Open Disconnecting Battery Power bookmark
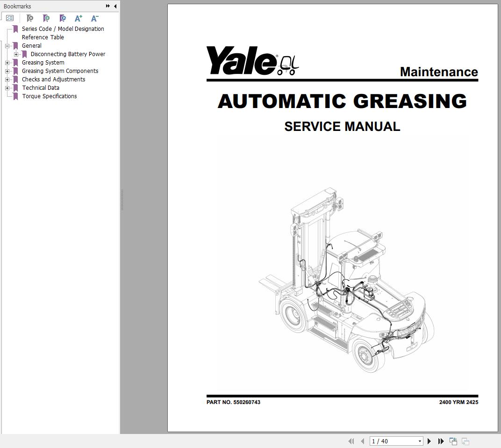The image size is (501, 448). (x=68, y=54)
